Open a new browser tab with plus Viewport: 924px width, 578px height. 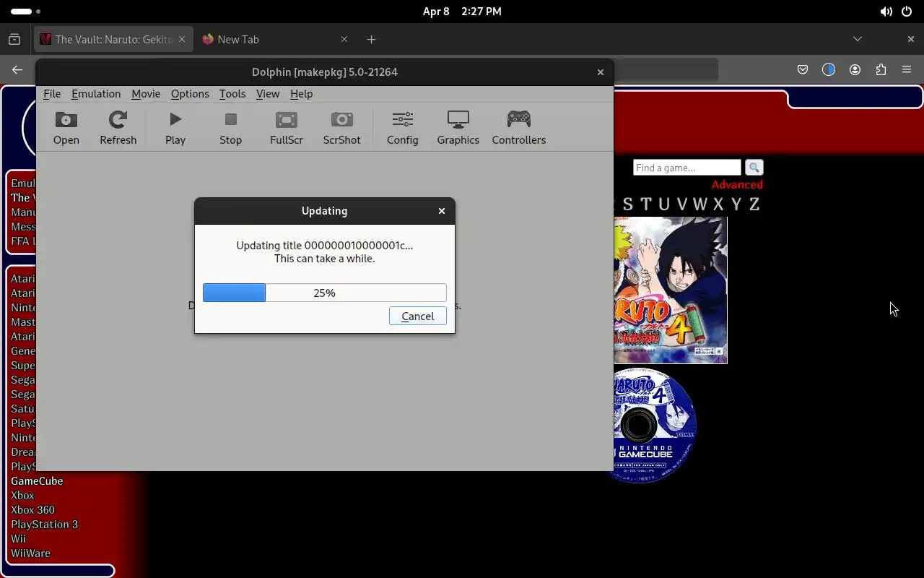coord(371,39)
